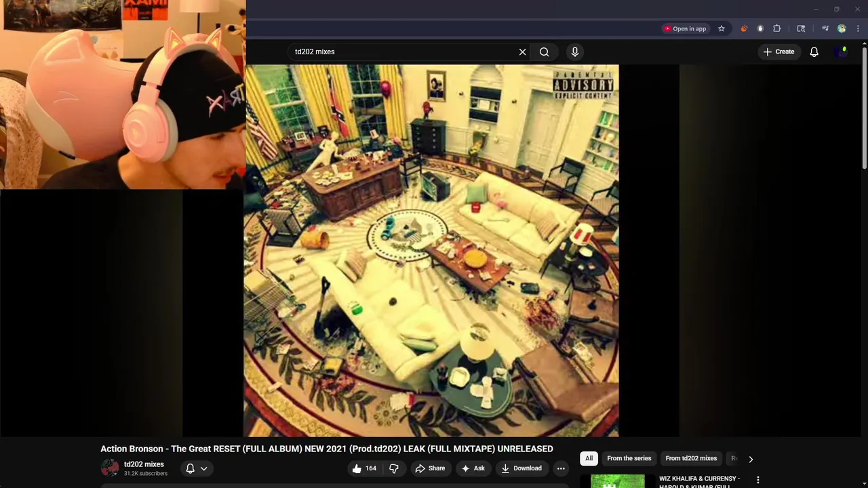Click the Ask button
868x488 pixels.
click(x=473, y=468)
